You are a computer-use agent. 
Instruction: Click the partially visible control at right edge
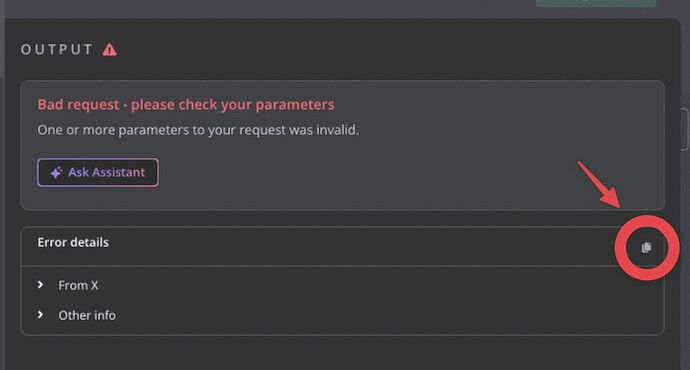click(x=685, y=130)
